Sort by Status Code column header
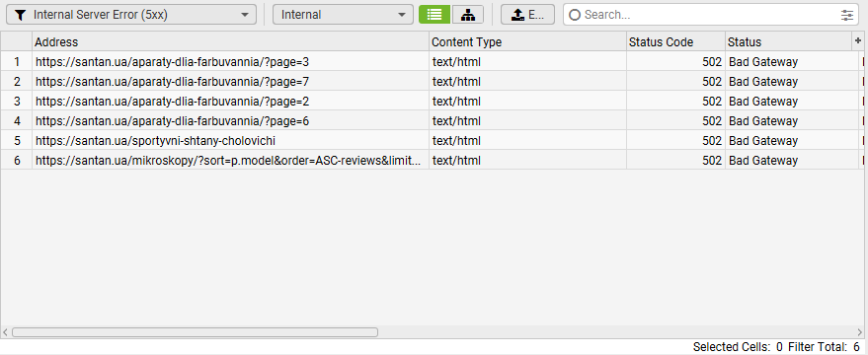Screen dimensions: 868x355 pos(675,41)
